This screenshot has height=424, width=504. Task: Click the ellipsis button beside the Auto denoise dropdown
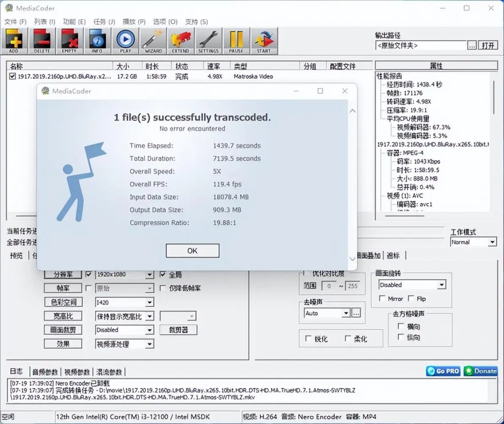tap(356, 313)
